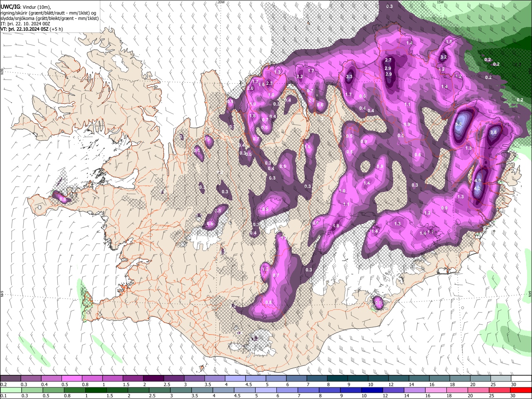Screen dimensions: 532x399
Task: Click the 2.2 snowfall value on the map
Action: tap(300, 76)
